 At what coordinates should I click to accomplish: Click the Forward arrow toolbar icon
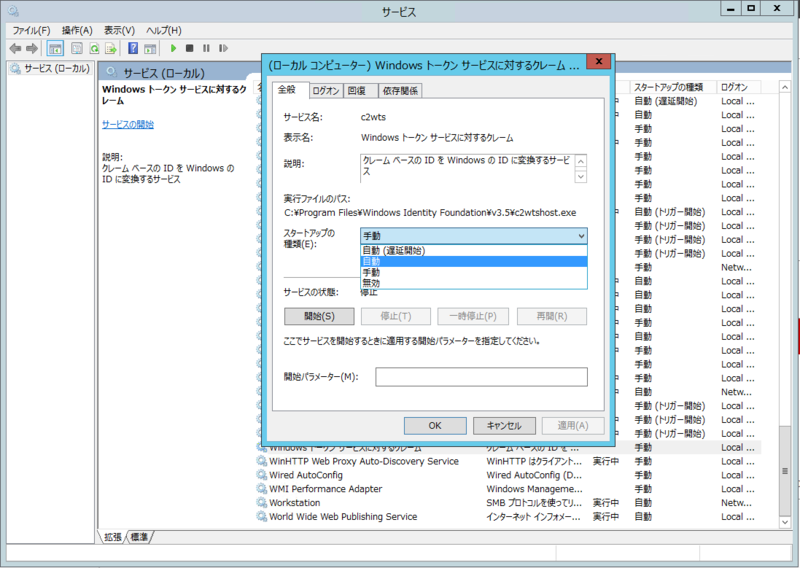click(32, 48)
